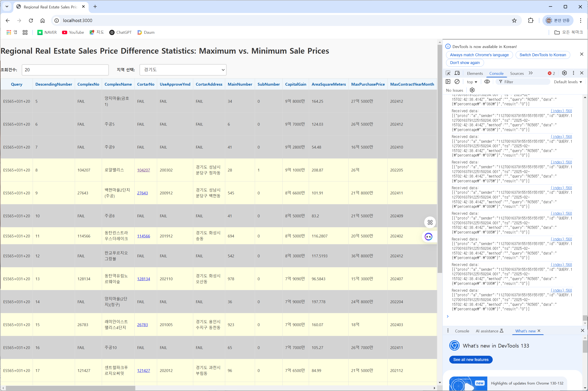The image size is (588, 391).
Task: Toggle the console sidebar panel icon
Action: 448,82
